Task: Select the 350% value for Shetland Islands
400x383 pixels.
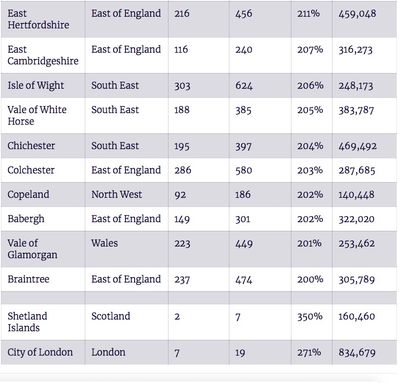Action: point(310,316)
